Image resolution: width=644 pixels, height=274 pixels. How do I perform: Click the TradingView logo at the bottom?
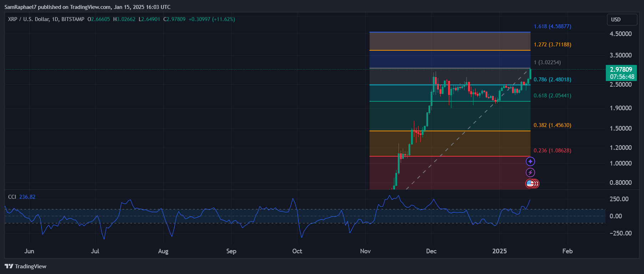point(25,266)
